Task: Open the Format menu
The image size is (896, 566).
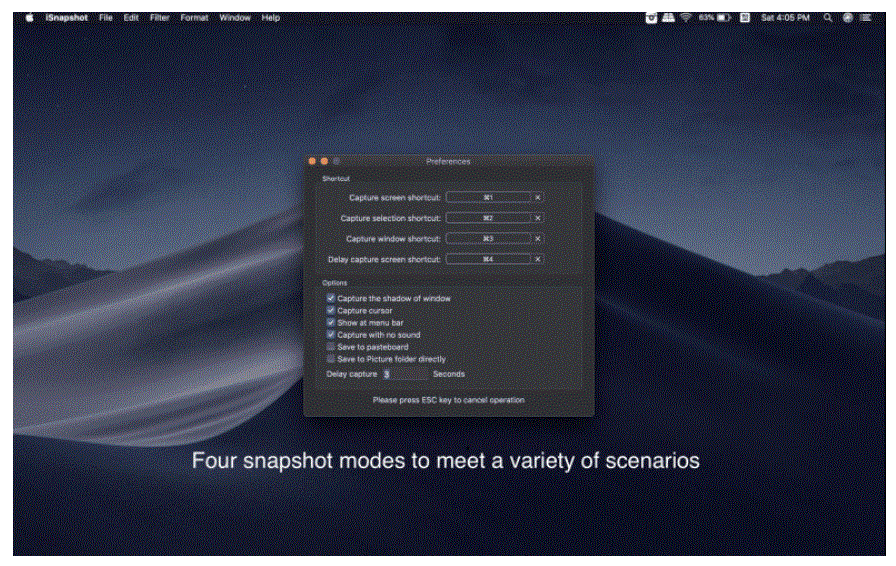Action: coord(194,18)
